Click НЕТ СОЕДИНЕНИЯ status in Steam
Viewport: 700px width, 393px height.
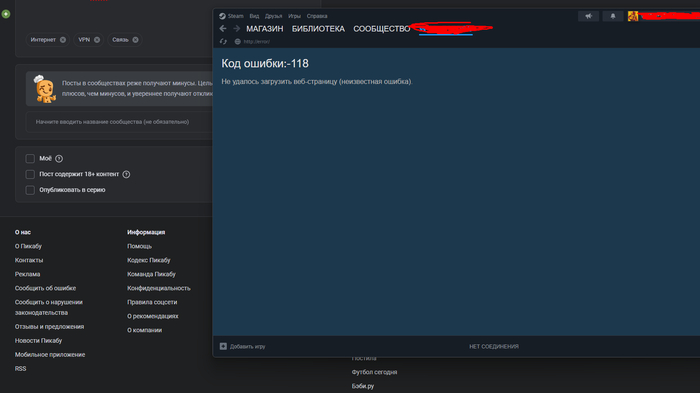pyautogui.click(x=494, y=347)
